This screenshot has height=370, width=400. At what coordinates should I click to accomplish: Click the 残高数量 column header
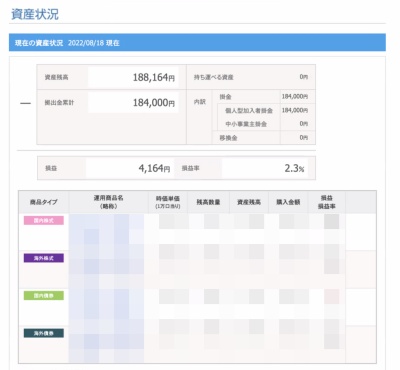coord(208,202)
